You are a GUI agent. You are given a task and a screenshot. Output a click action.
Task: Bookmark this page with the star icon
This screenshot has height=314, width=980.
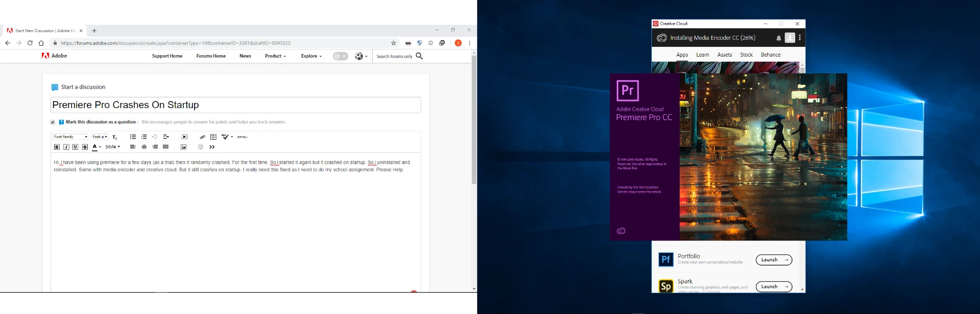click(x=394, y=43)
